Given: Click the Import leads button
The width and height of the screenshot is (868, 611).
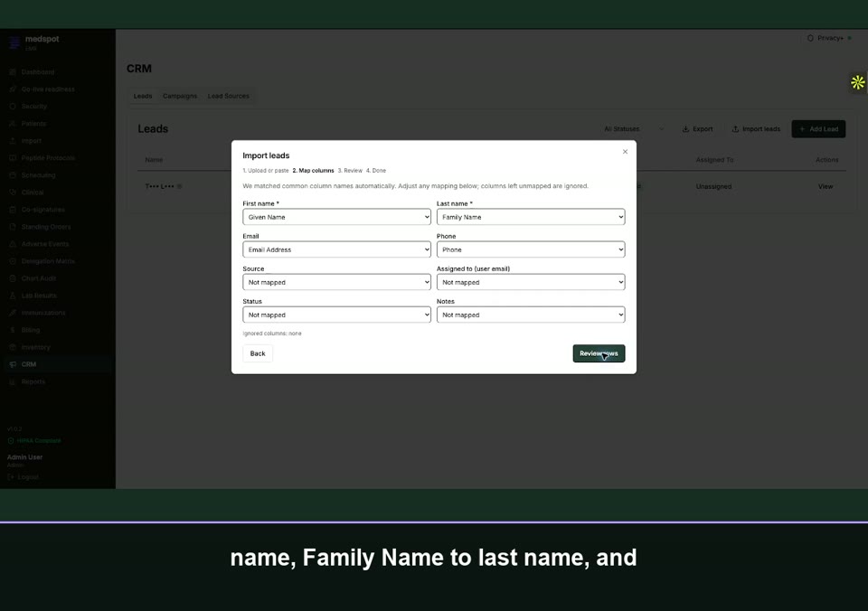Looking at the screenshot, I should 756,129.
